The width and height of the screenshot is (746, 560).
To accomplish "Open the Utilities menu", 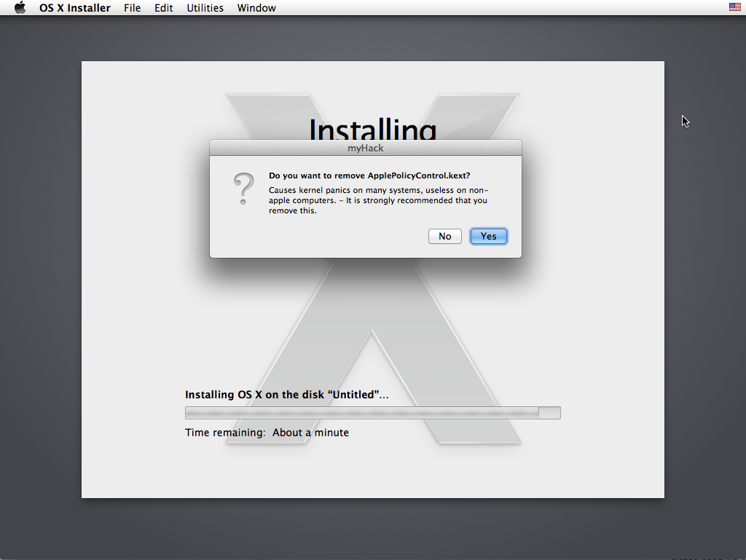I will tap(205, 8).
